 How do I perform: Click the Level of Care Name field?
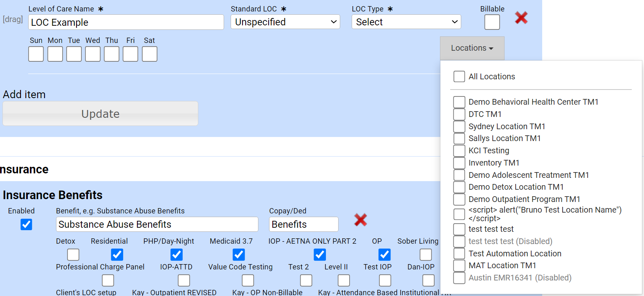tap(126, 22)
